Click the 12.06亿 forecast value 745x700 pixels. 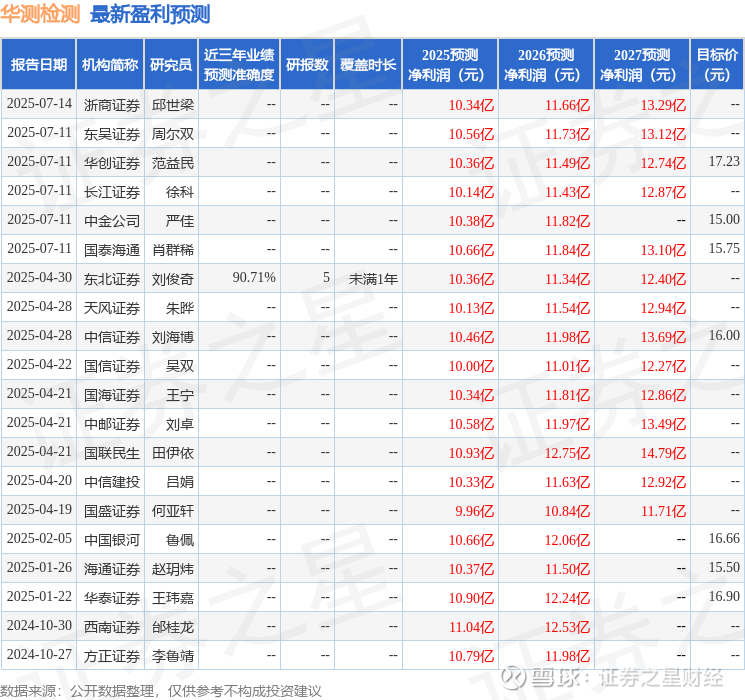[x=567, y=540]
